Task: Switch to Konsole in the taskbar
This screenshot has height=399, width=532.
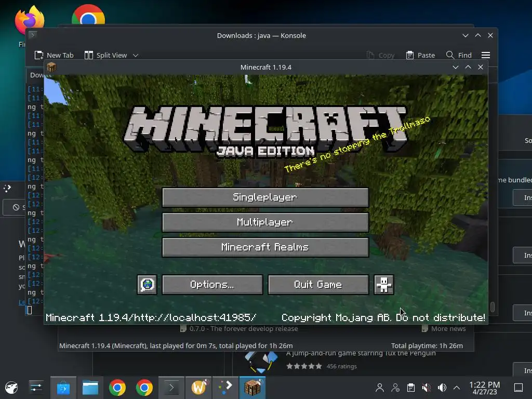Action: 171,388
